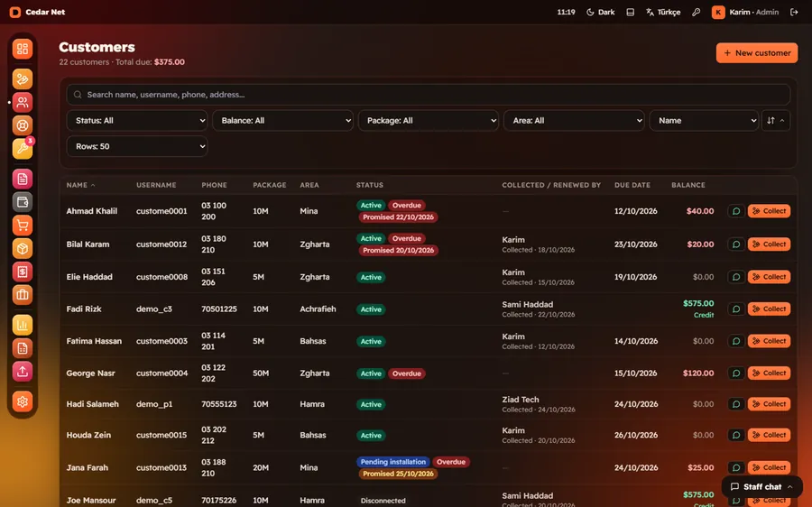Click the key icon in top bar

696,12
